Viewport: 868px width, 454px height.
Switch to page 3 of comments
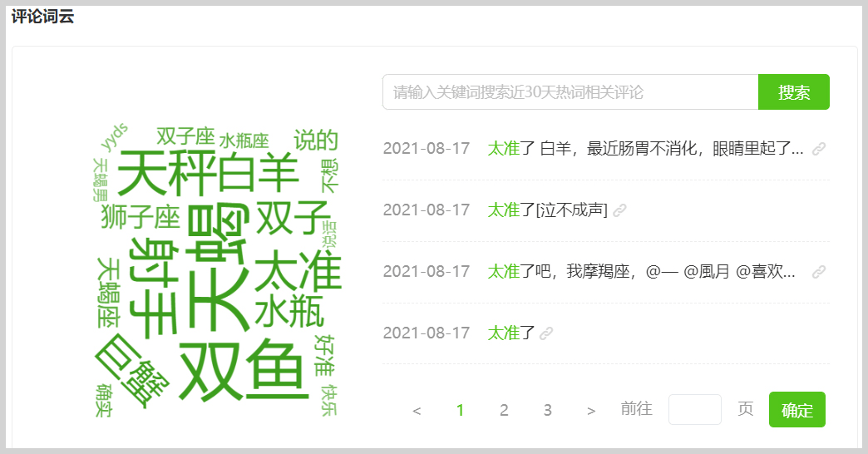coord(547,410)
